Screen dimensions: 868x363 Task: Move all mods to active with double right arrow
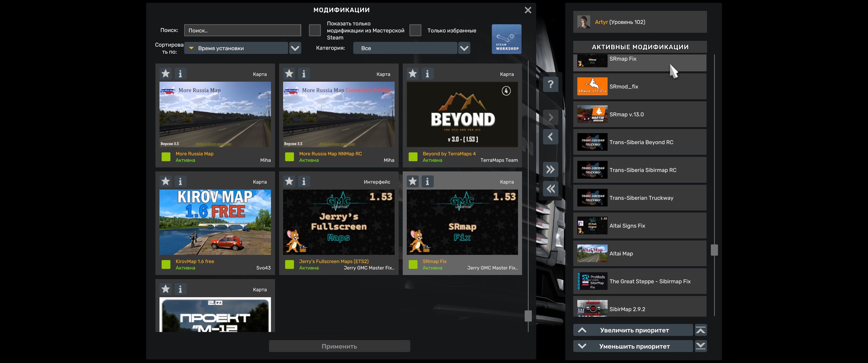coord(550,170)
